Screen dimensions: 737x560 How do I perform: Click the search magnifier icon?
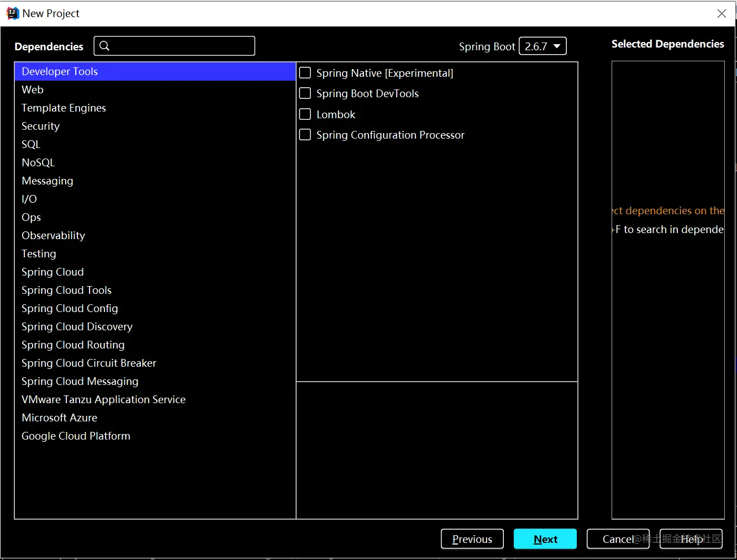[x=104, y=46]
